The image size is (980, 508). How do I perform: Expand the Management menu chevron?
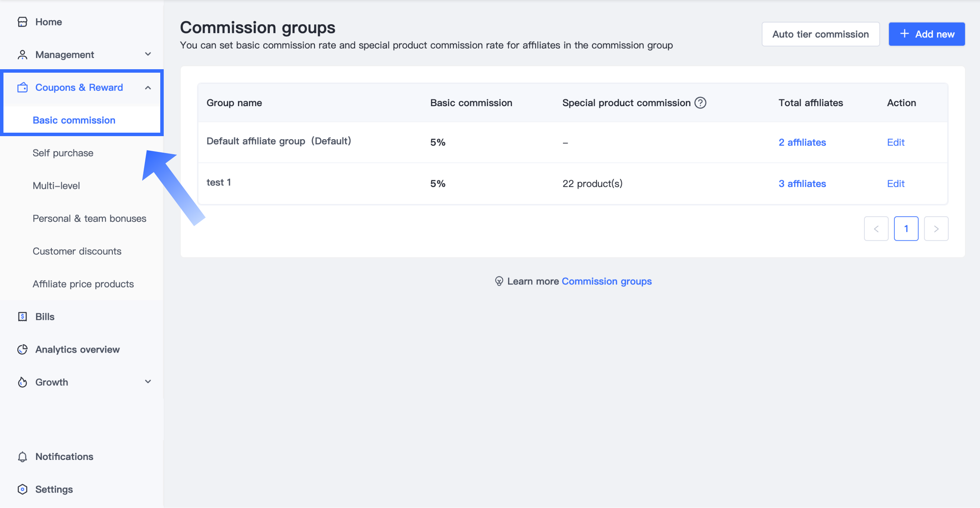tap(148, 54)
